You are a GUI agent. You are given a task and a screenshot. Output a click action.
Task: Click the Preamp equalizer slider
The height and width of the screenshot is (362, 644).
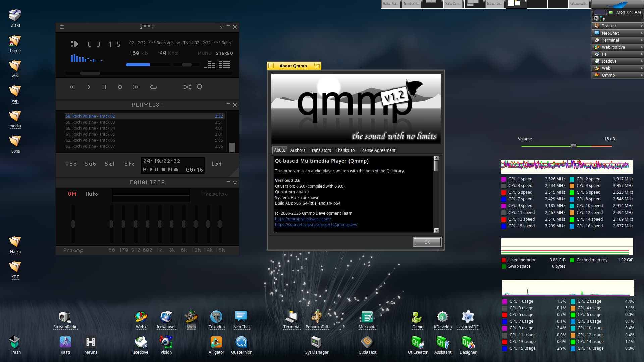pos(73,224)
